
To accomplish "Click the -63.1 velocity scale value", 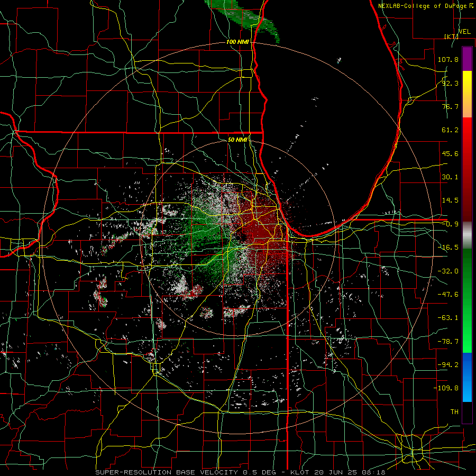I will (x=448, y=318).
